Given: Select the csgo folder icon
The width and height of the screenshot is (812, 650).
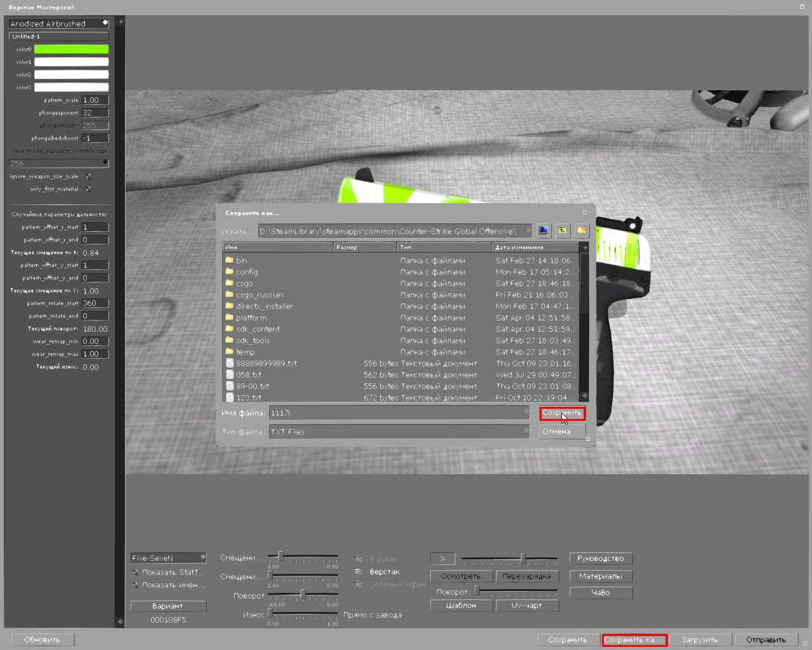Looking at the screenshot, I should click(230, 283).
